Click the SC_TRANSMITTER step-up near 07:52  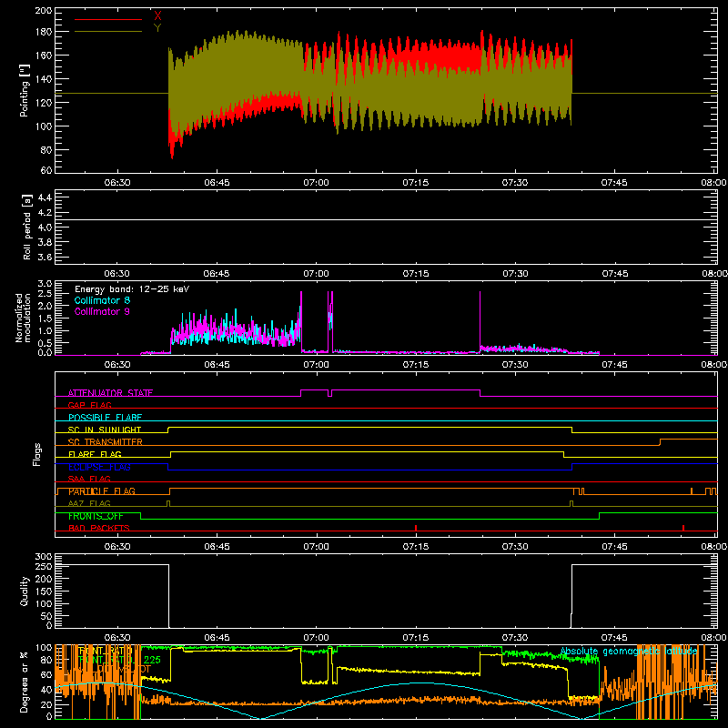pyautogui.click(x=661, y=442)
